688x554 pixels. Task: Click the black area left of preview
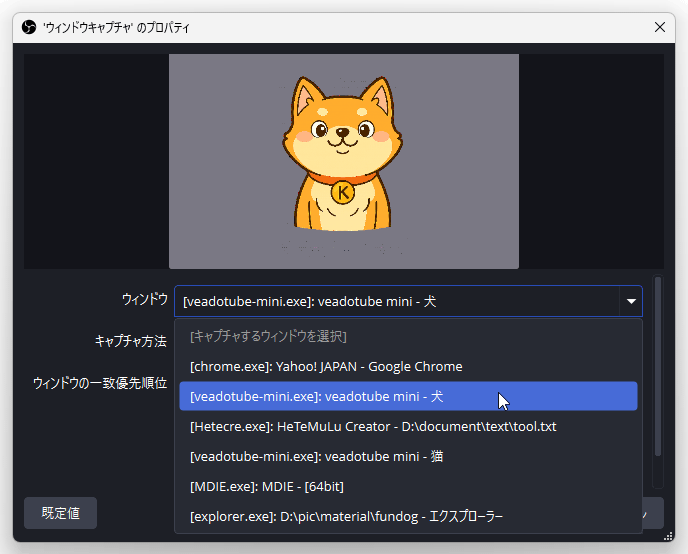[x=95, y=160]
